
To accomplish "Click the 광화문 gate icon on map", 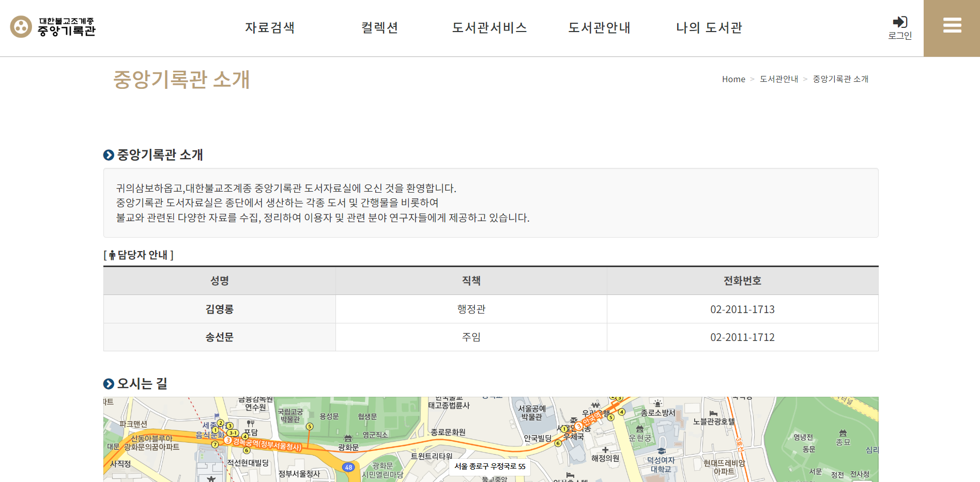I will point(348,438).
